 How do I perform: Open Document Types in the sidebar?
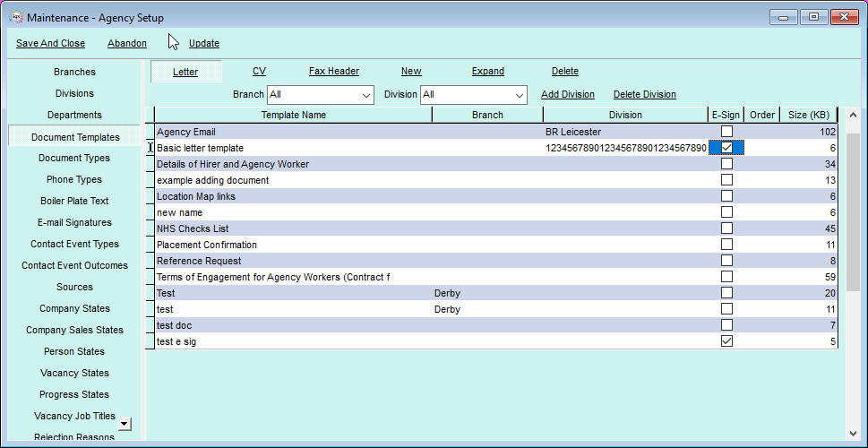pos(74,158)
